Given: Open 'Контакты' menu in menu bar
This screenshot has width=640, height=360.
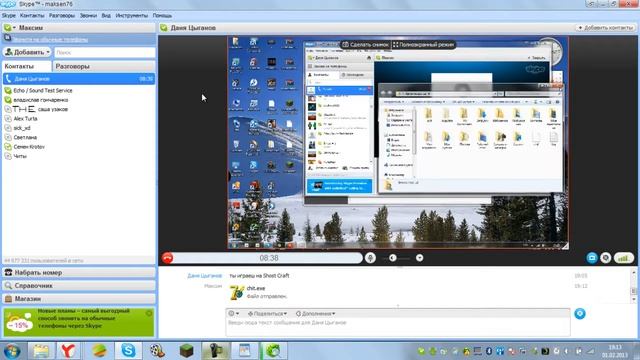Looking at the screenshot, I should pos(32,16).
